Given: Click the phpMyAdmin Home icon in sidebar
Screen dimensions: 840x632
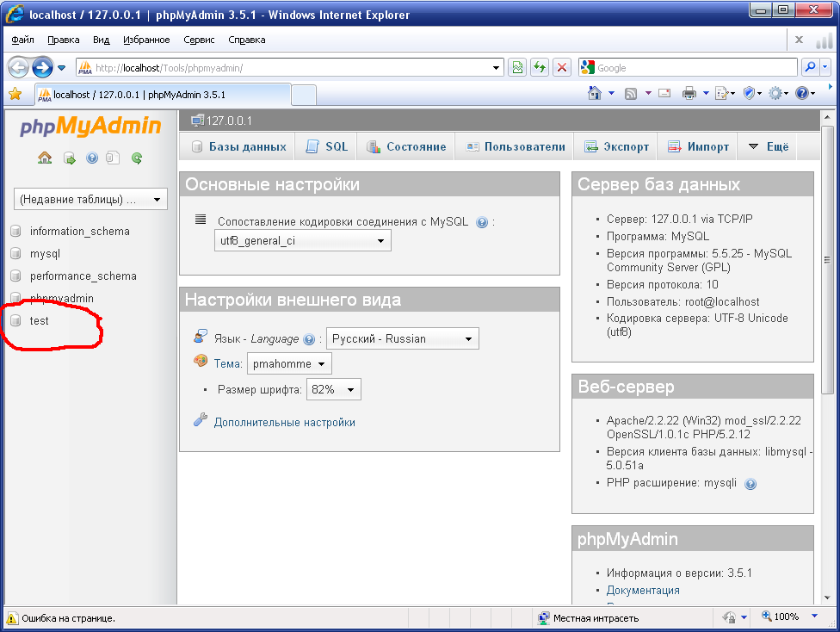Looking at the screenshot, I should [45, 158].
